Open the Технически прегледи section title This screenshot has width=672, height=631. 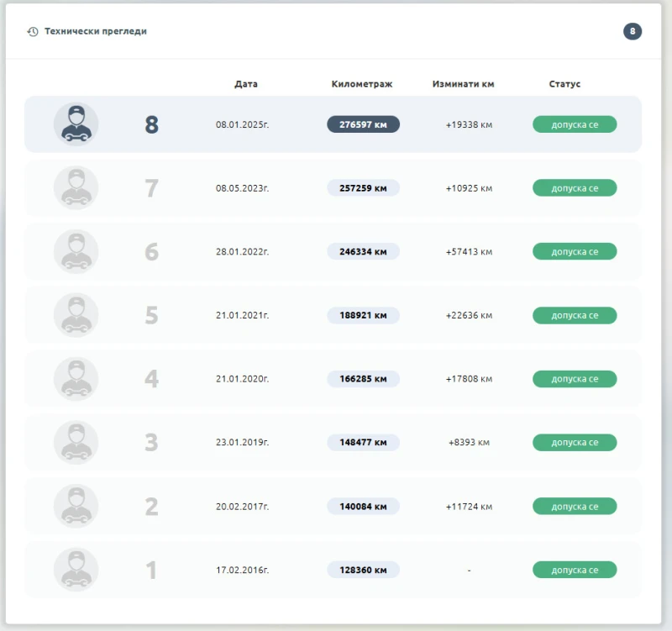click(x=96, y=32)
